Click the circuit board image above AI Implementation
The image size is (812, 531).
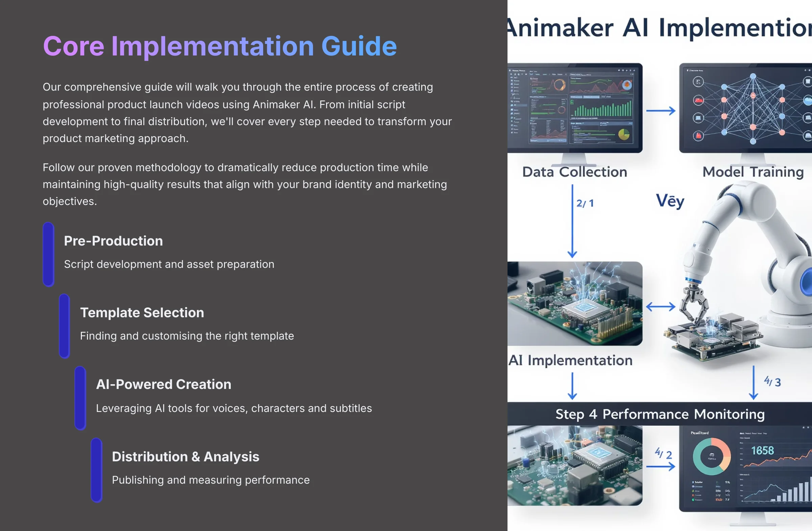575,303
